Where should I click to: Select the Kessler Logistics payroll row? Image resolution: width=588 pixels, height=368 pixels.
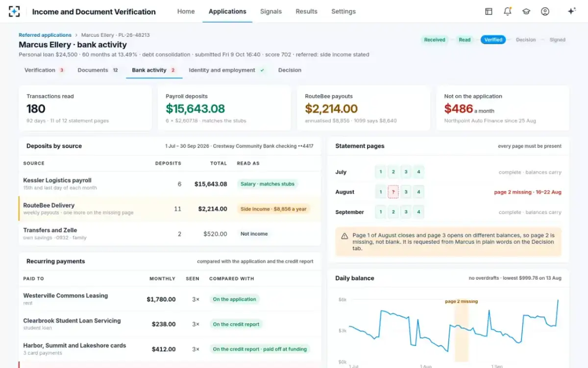click(170, 184)
